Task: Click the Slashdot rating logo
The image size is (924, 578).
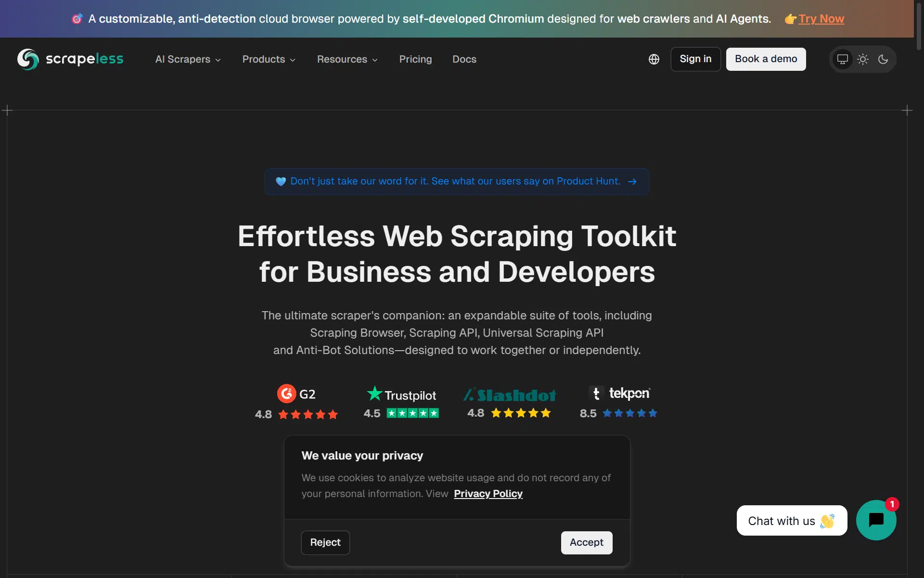Action: pyautogui.click(x=510, y=395)
